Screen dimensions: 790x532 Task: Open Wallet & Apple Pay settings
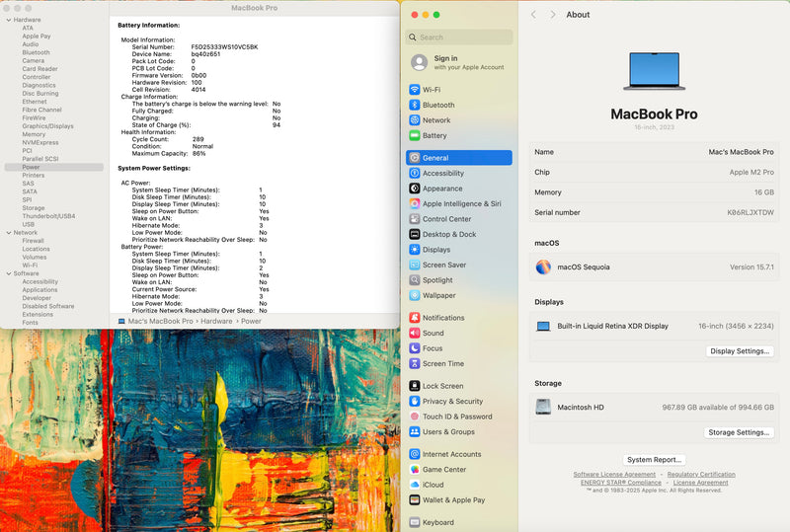coord(453,500)
